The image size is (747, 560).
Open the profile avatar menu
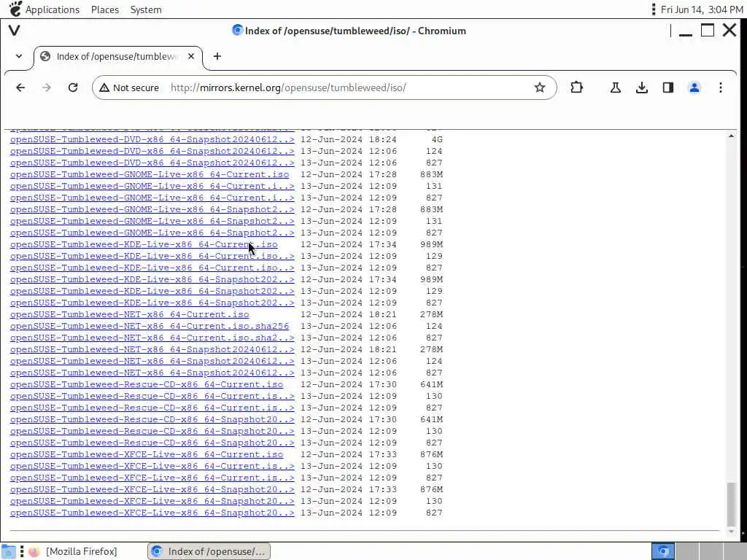694,87
